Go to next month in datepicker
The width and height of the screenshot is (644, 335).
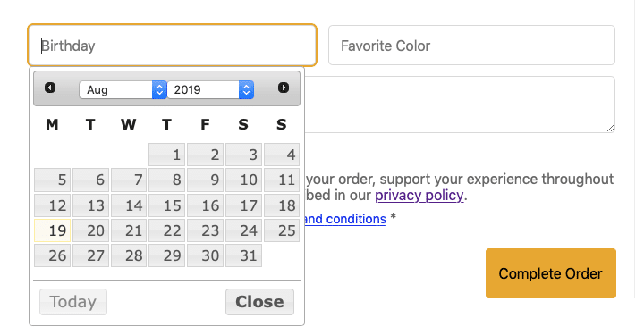pos(284,88)
